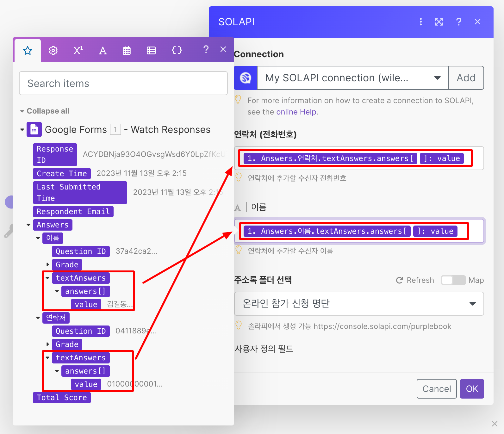The image size is (504, 434).
Task: Close the mapping panel
Action: (223, 49)
